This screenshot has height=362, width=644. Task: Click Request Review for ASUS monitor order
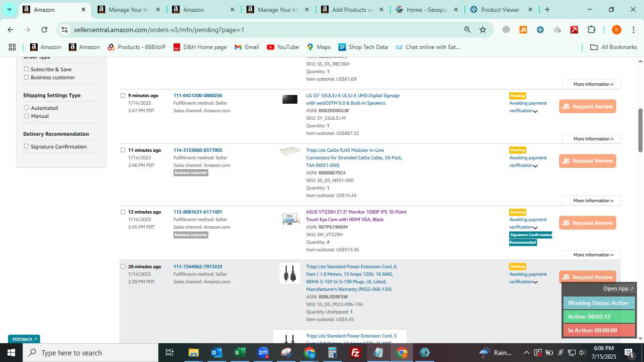pos(587,223)
